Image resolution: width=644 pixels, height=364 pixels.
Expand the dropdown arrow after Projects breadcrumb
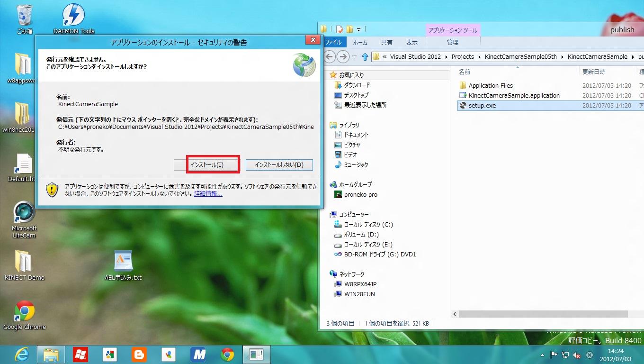(x=479, y=57)
